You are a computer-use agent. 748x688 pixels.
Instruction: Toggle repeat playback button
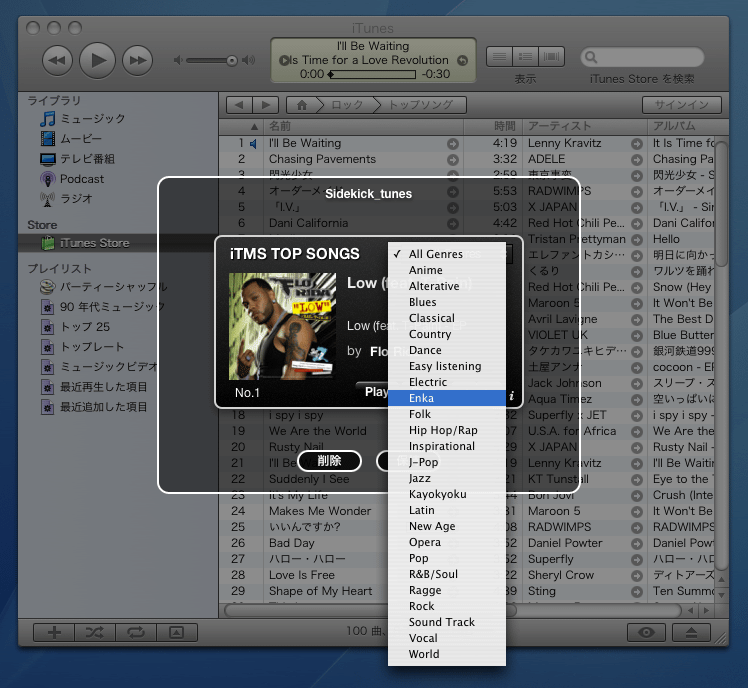pyautogui.click(x=135, y=632)
